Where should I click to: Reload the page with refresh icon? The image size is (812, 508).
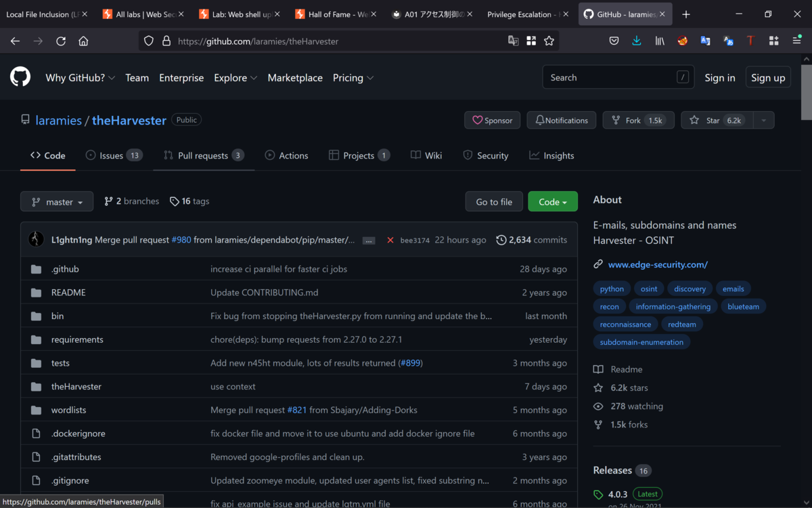pyautogui.click(x=61, y=41)
